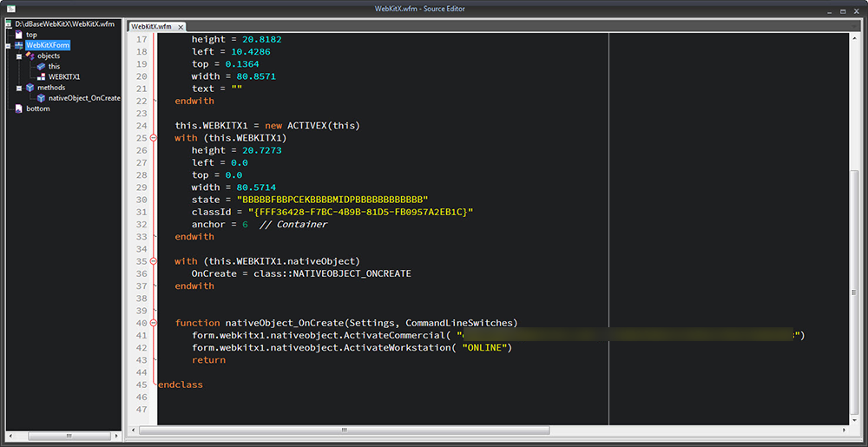Click the ActiveX blocks icon beside WEBKITX1

41,77
